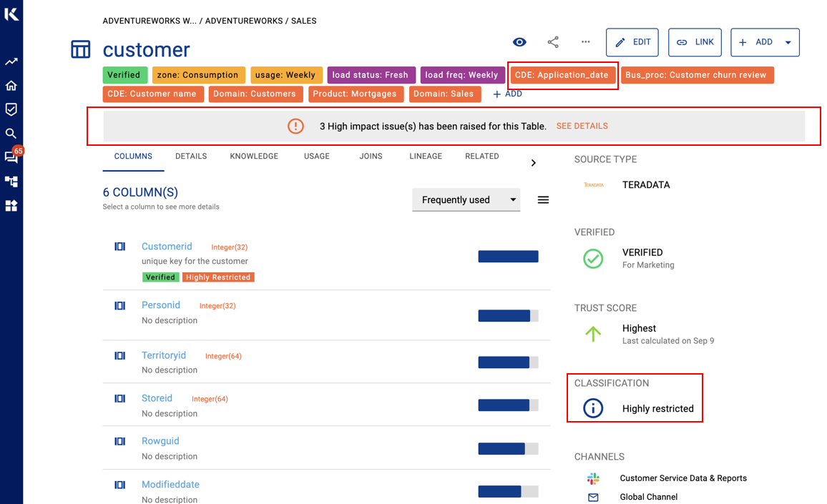The image size is (827, 504).
Task: Click the Bus_proc: Customer churn review tag
Action: (x=696, y=75)
